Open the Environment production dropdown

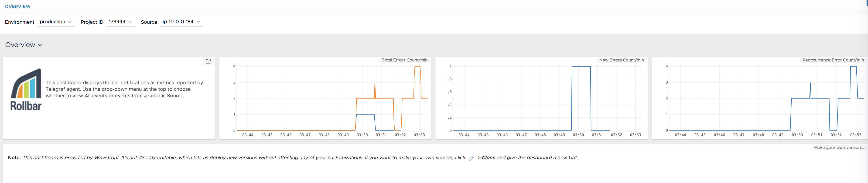56,22
